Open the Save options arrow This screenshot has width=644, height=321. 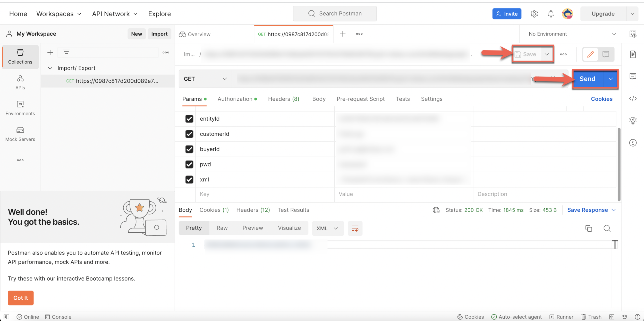tap(547, 54)
